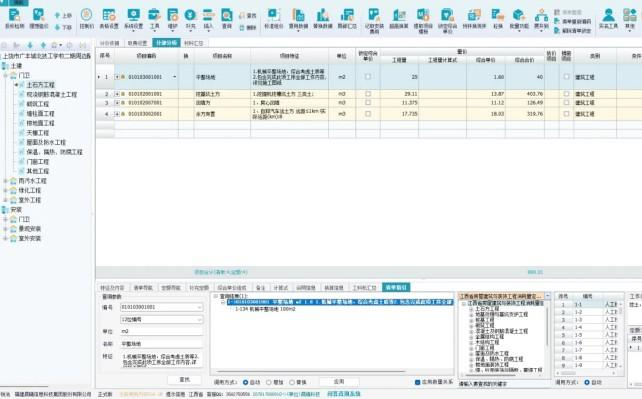Open the 备注 tab
The height and width of the screenshot is (399, 642).
point(260,288)
